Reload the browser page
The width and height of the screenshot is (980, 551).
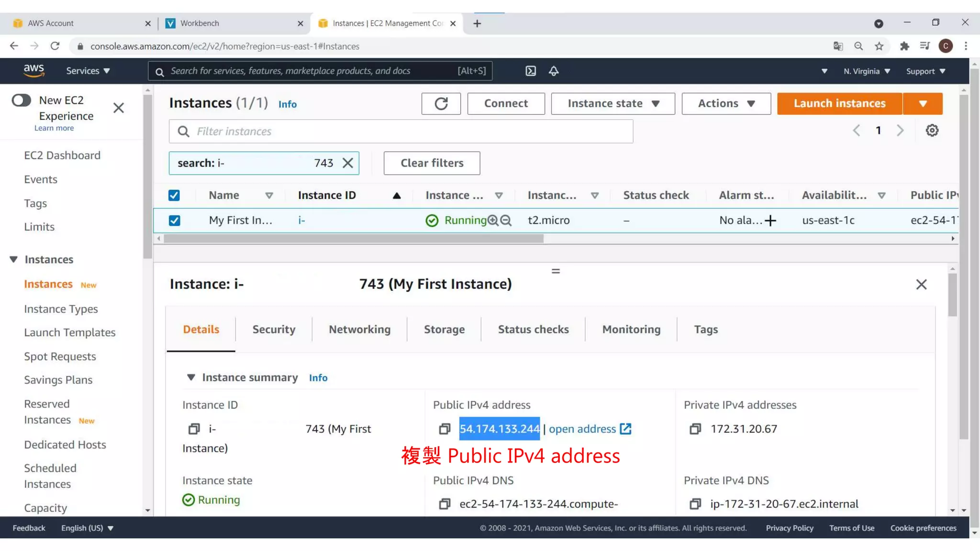point(55,46)
